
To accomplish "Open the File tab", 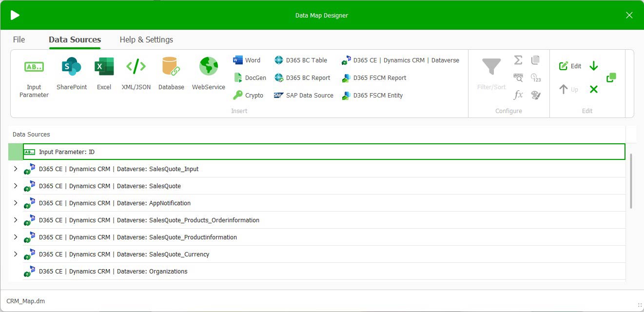I will pos(19,39).
